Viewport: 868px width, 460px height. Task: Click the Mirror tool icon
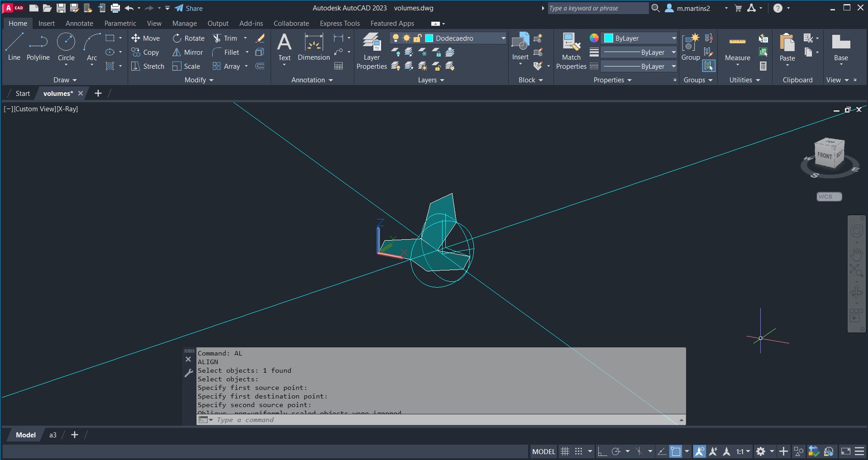(177, 52)
